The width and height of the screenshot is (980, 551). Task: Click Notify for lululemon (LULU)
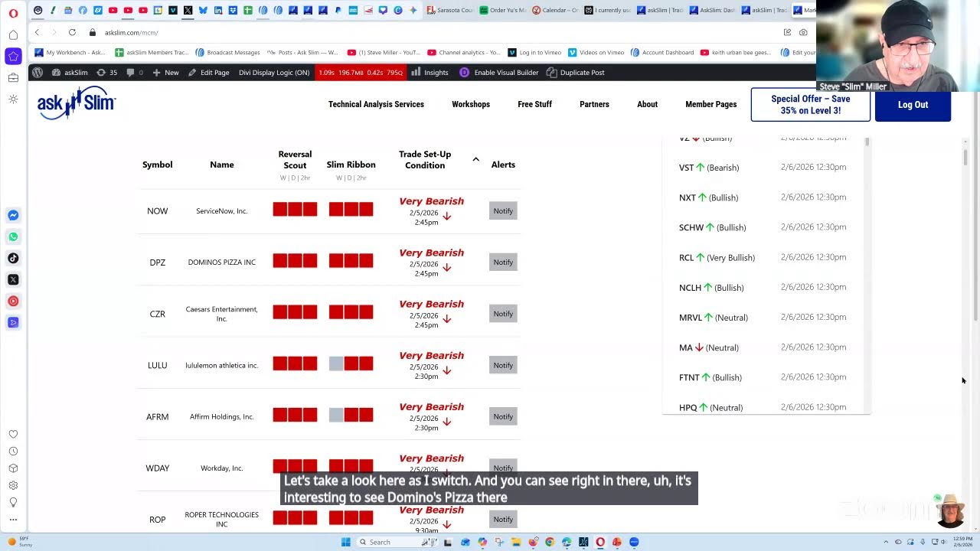coord(503,365)
